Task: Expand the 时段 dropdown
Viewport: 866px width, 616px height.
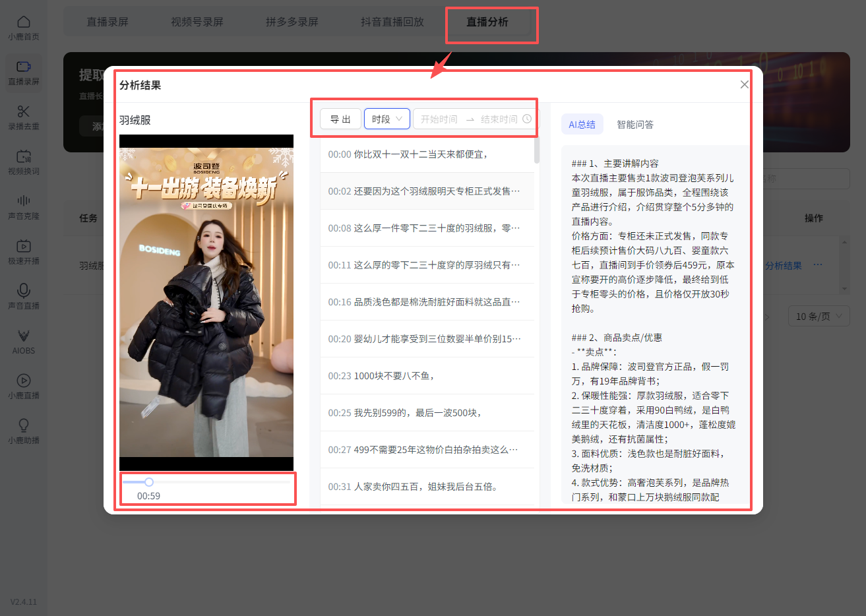Action: click(387, 119)
